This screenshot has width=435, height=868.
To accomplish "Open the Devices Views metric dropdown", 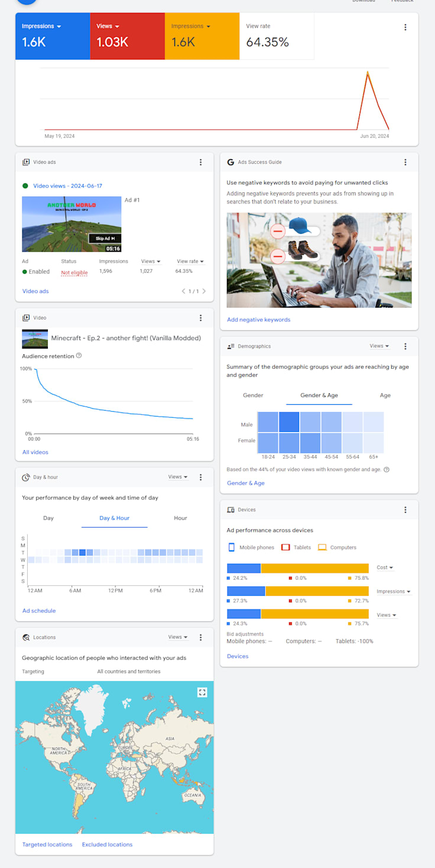I will 387,615.
